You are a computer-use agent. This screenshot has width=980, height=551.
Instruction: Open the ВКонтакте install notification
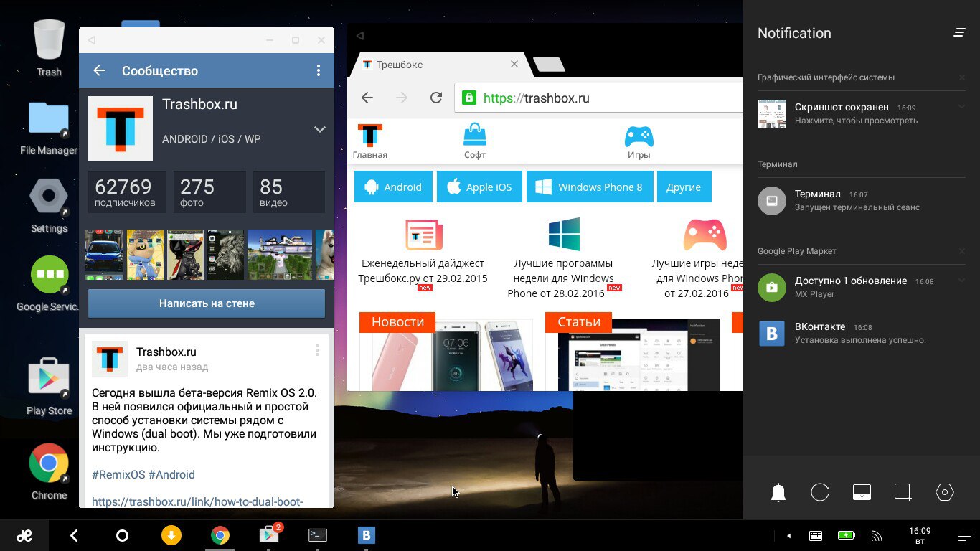click(x=862, y=333)
